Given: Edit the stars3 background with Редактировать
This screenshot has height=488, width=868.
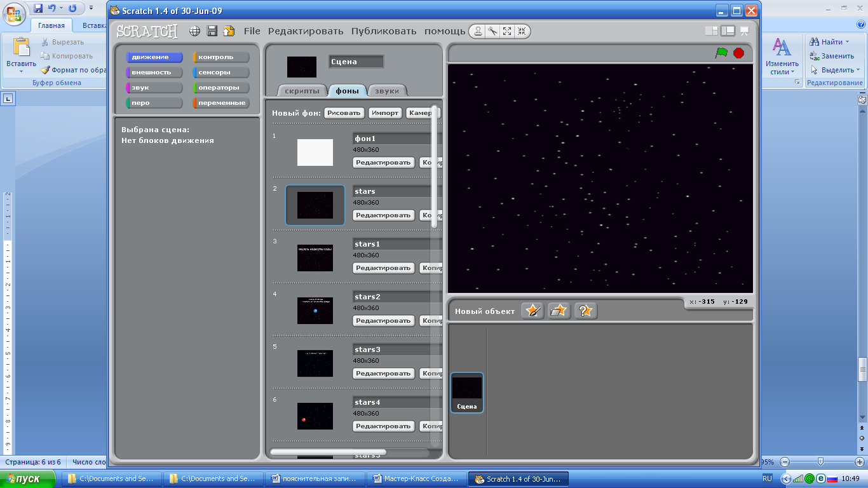Looking at the screenshot, I should point(384,374).
